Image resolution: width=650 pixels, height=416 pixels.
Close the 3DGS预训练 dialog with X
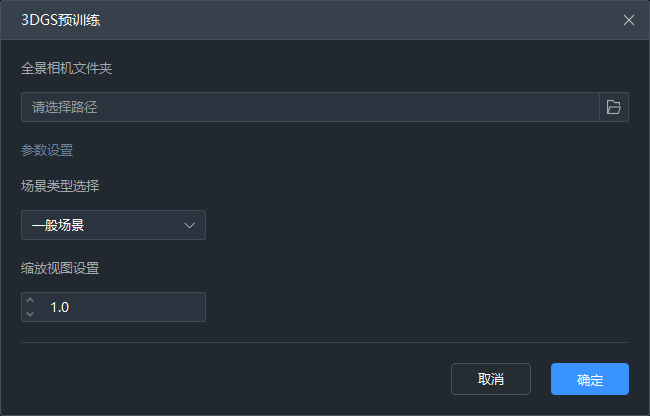[629, 20]
